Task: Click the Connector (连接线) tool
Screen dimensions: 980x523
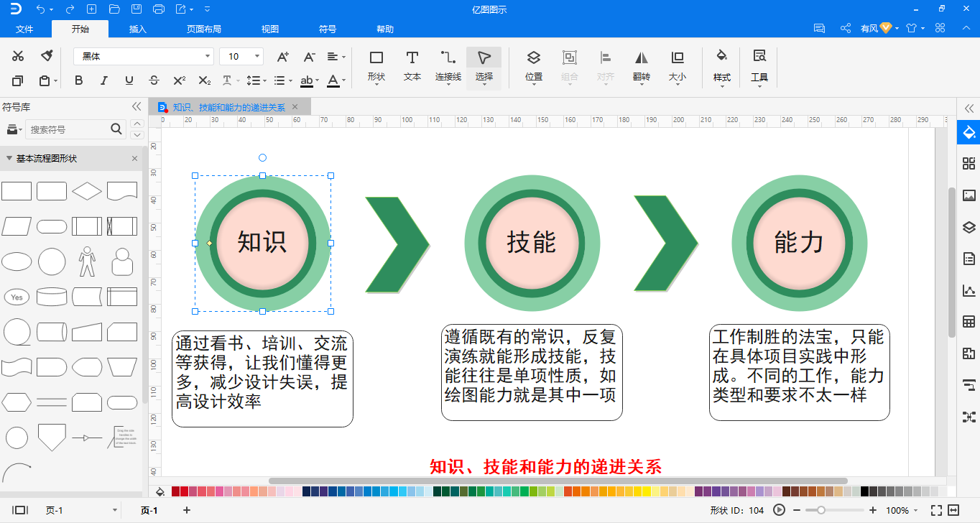Action: coord(448,65)
